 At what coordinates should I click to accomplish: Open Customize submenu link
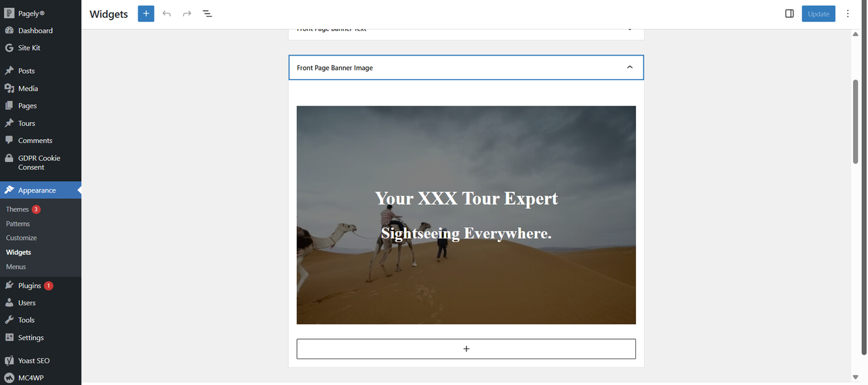click(22, 238)
